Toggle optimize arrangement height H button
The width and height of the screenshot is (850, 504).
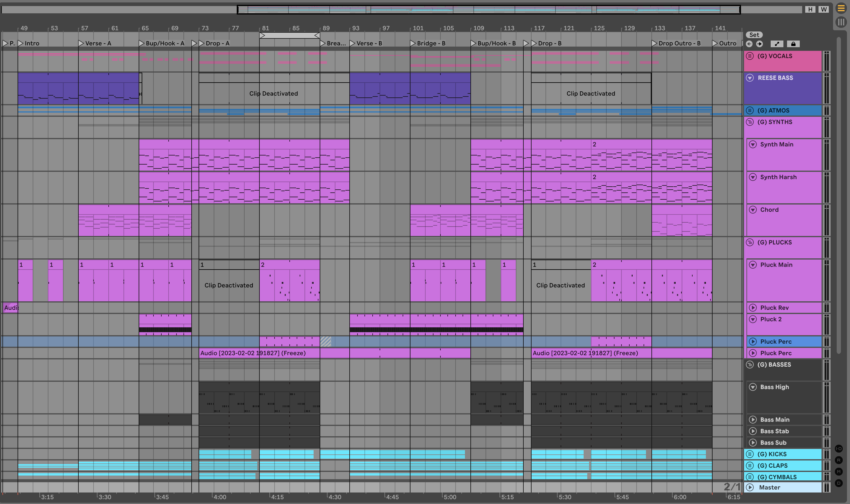(810, 9)
